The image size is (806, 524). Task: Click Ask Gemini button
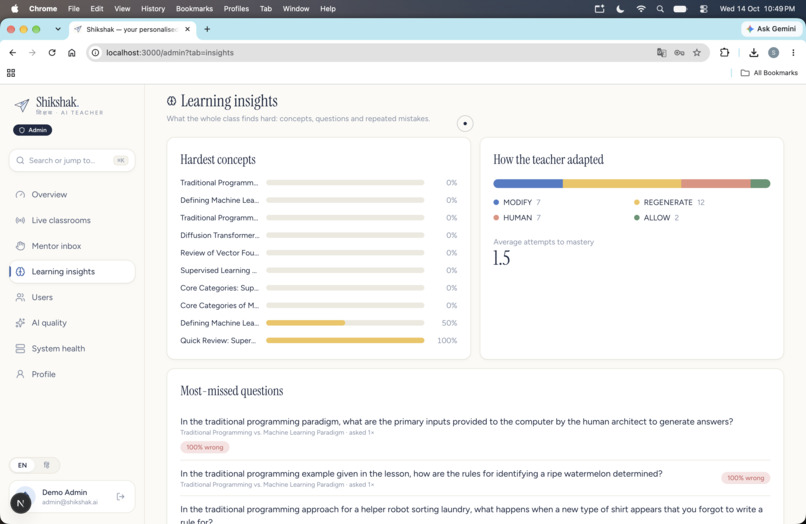point(771,29)
